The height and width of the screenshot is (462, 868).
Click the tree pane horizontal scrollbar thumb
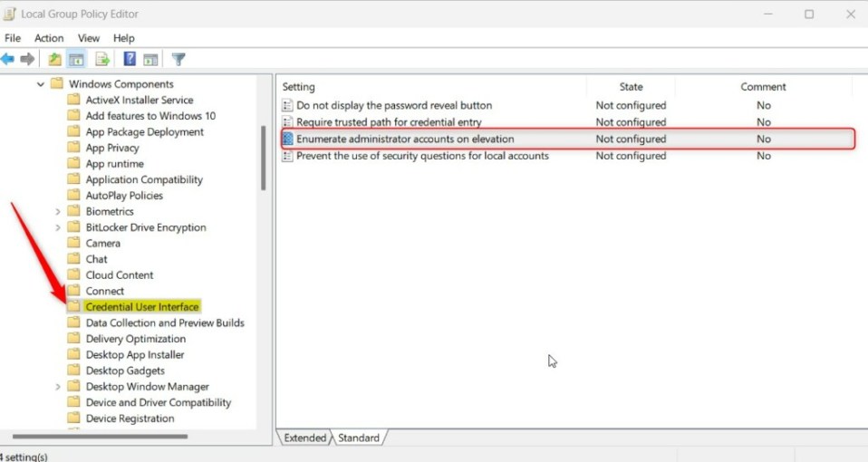point(100,437)
